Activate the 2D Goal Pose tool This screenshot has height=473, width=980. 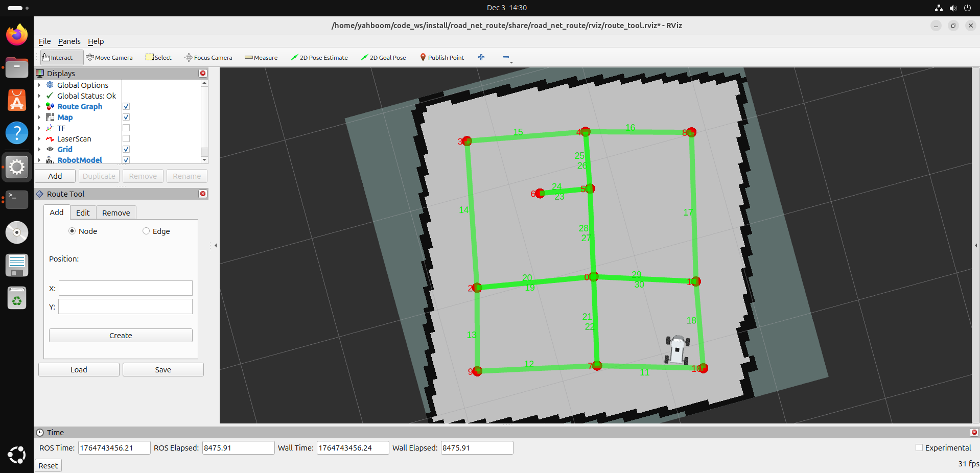383,58
